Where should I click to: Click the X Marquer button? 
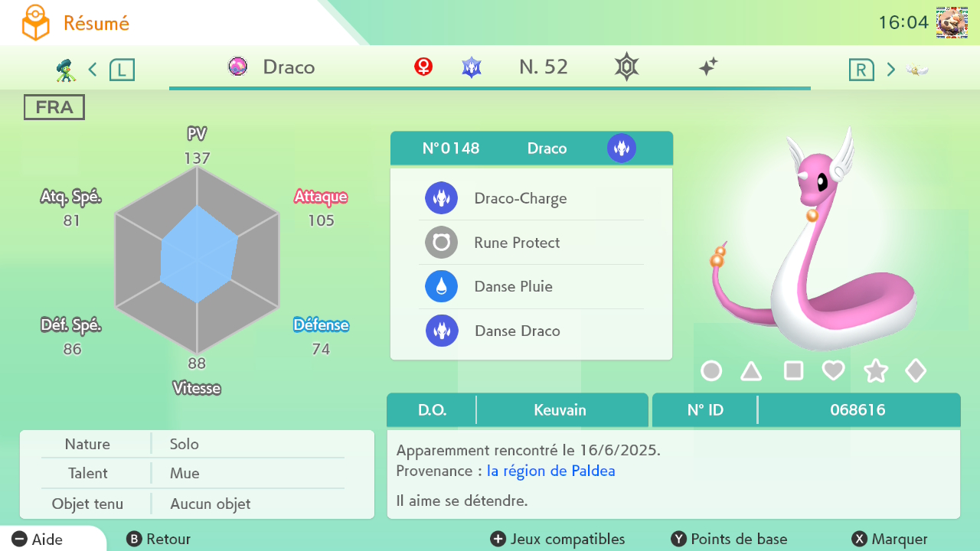(x=890, y=539)
